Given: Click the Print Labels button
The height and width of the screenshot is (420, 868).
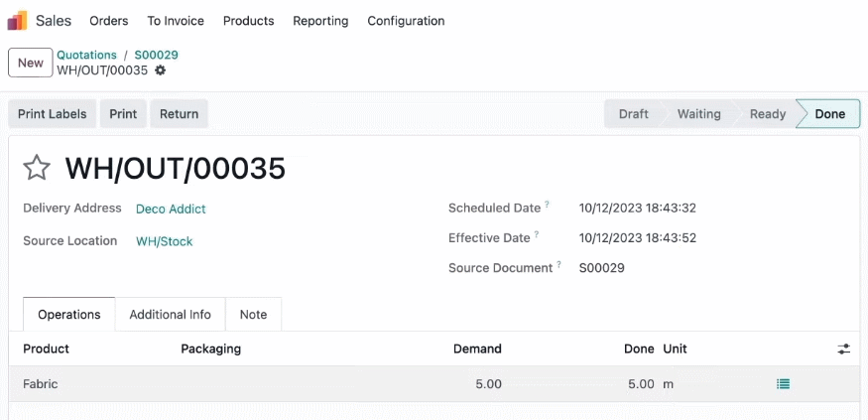Looking at the screenshot, I should pyautogui.click(x=52, y=113).
